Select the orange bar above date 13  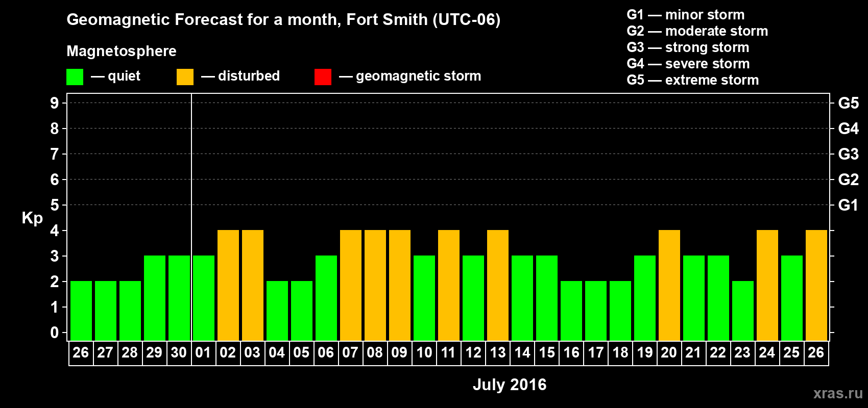498,285
